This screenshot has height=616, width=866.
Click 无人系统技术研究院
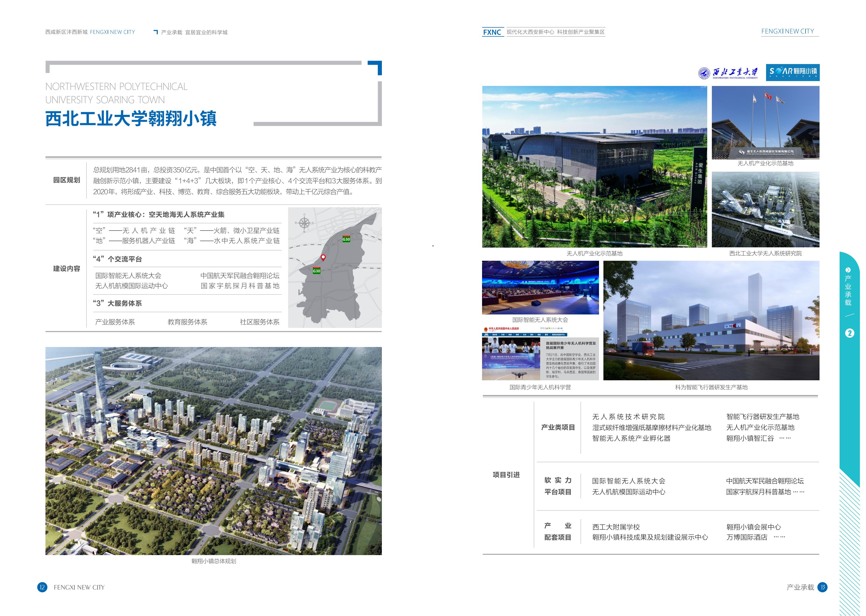pyautogui.click(x=628, y=417)
